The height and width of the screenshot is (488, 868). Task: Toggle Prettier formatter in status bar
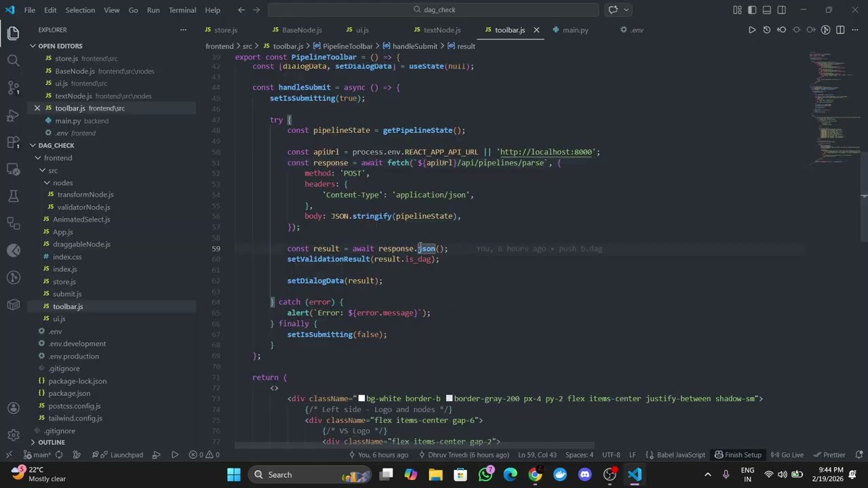point(829,455)
